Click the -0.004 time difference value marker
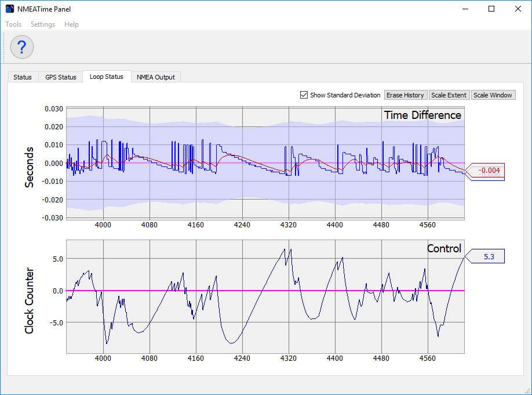This screenshot has width=532, height=395. [x=489, y=171]
